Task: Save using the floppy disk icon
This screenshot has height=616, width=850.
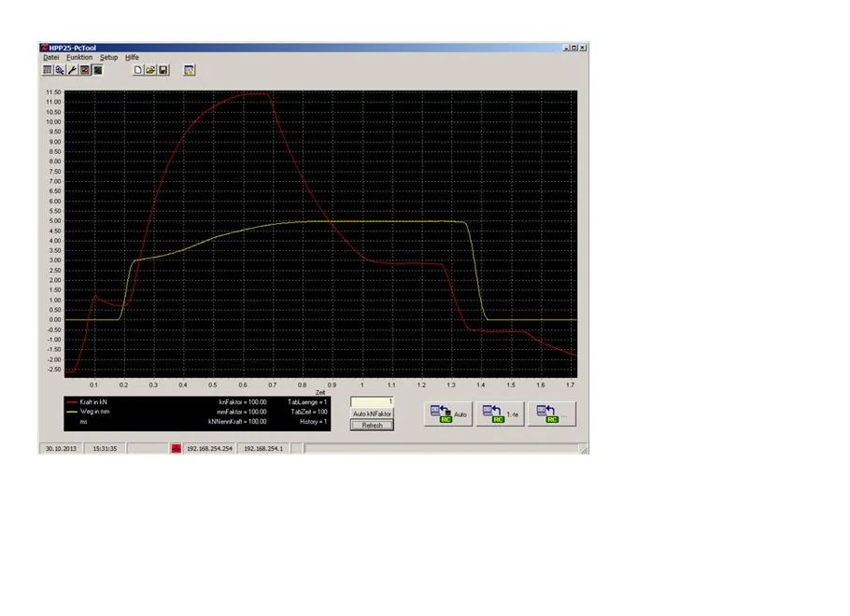Action: (163, 70)
